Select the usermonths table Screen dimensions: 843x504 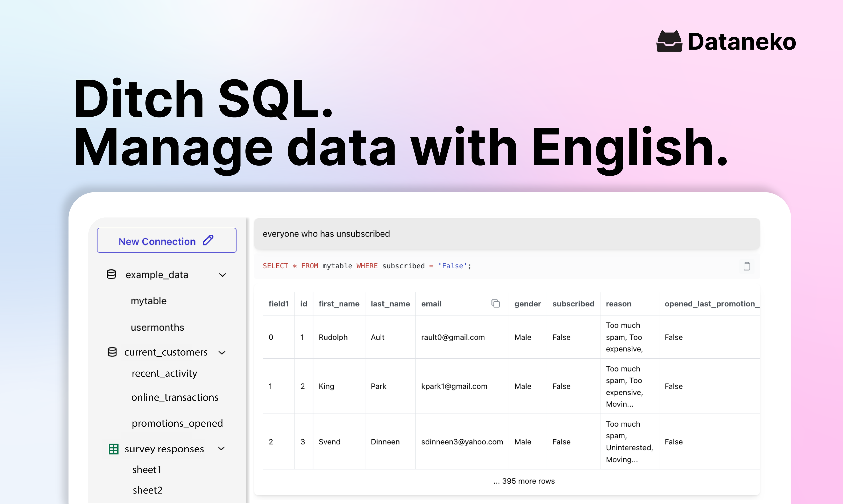pyautogui.click(x=157, y=327)
